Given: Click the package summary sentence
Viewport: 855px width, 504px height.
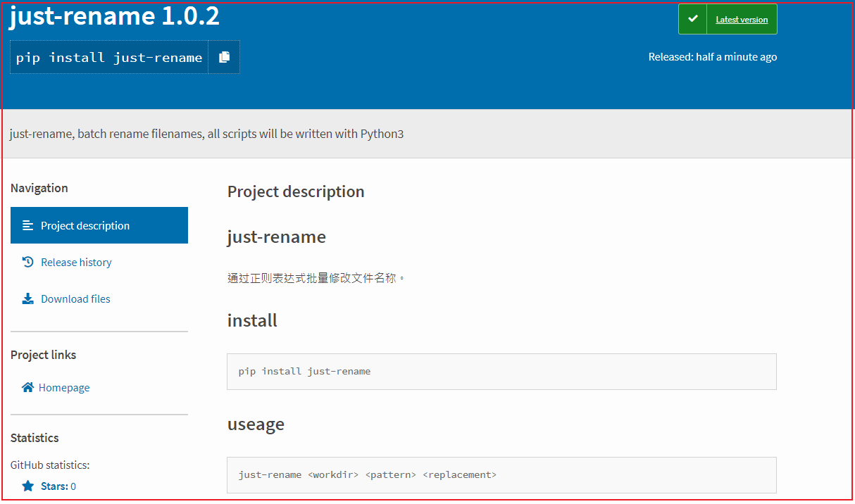Looking at the screenshot, I should (x=206, y=134).
